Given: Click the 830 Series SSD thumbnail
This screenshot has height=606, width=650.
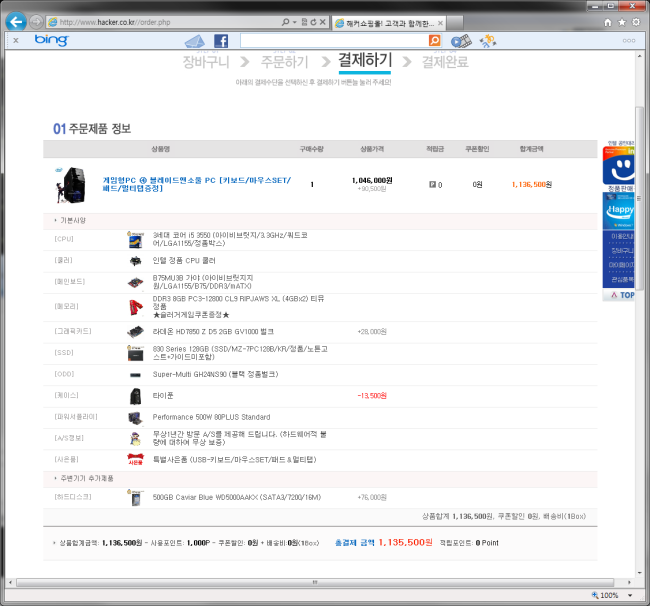Looking at the screenshot, I should coord(135,353).
